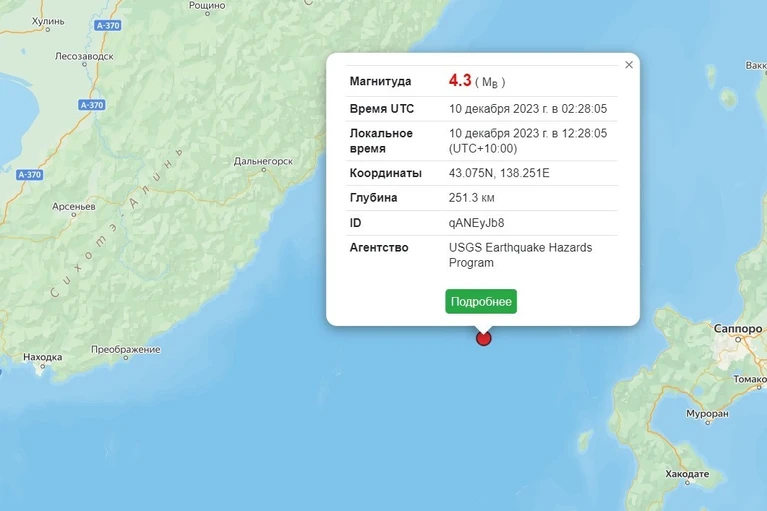Screen dimensions: 767x511
Task: Click the A-370 shield near Арсеньев
Action: click(x=30, y=175)
